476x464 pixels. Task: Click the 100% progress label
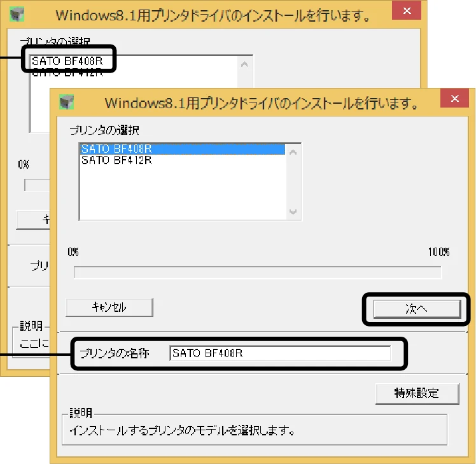pos(438,252)
